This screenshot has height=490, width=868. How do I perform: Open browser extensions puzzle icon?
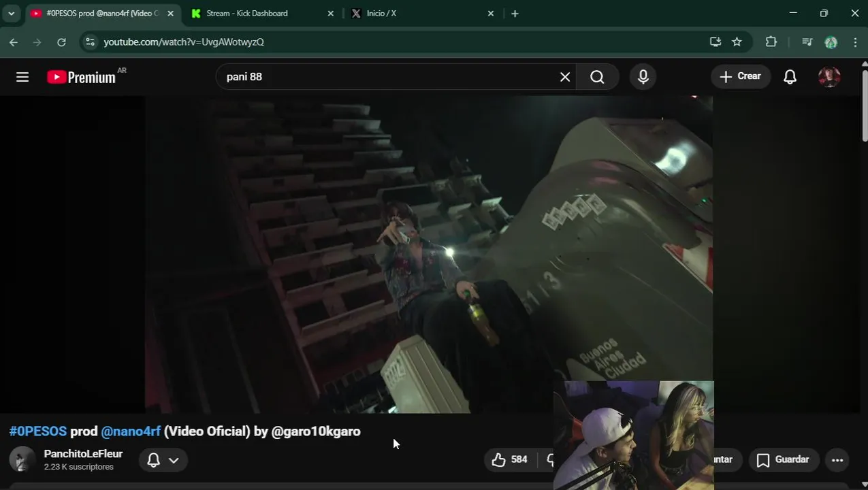771,42
